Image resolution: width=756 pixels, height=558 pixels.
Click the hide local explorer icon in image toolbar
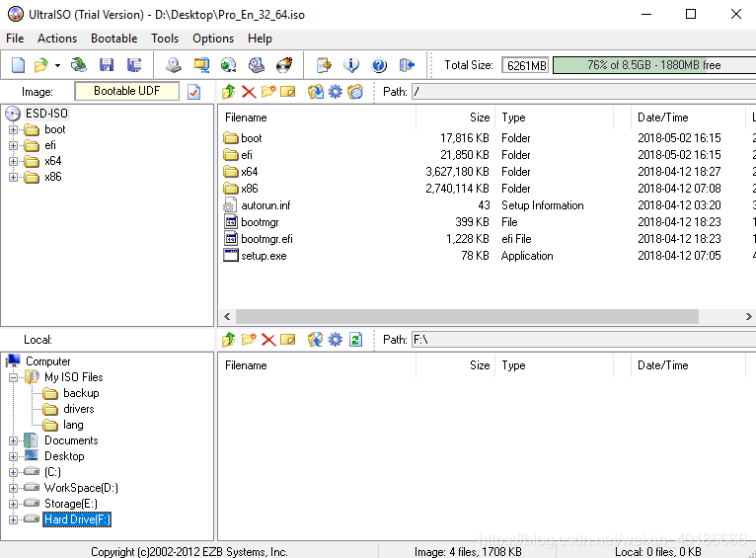click(x=355, y=91)
